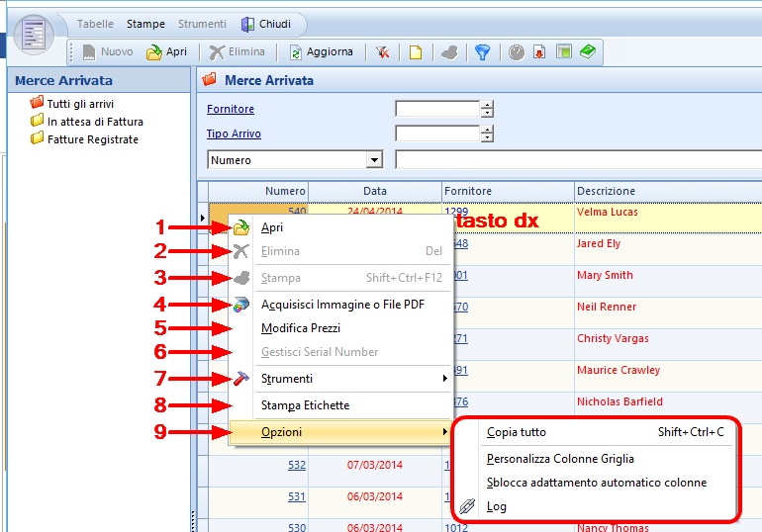This screenshot has height=532, width=762.
Task: Select Stampa Etichette menu entry
Action: pos(305,405)
